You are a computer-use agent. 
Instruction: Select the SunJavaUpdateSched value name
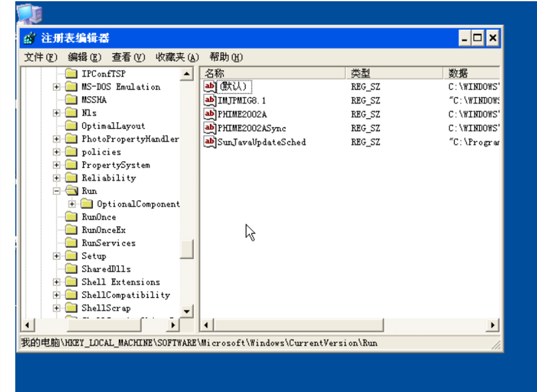coord(262,142)
